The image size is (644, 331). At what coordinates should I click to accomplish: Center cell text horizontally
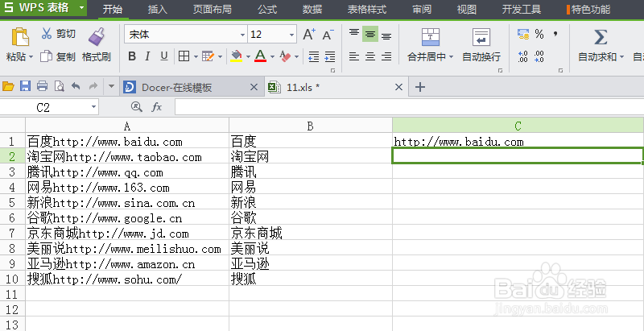coord(370,56)
